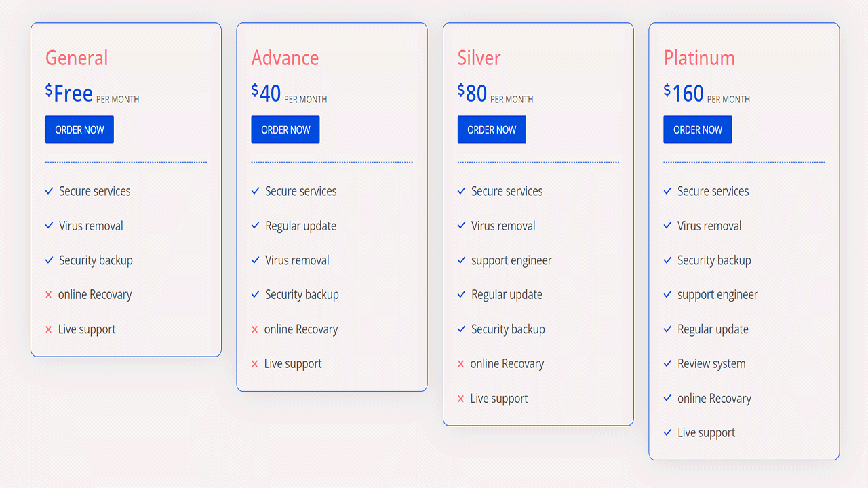Click the checkmark beside Virus removal in General
This screenshot has width=868, height=488.
tap(49, 226)
